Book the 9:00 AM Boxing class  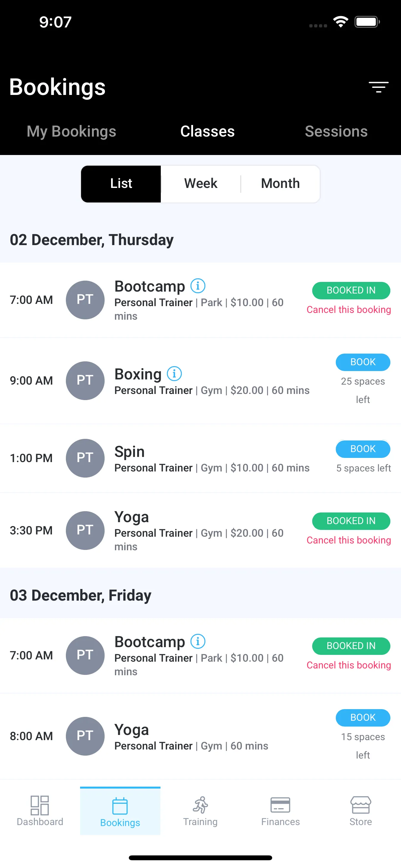(x=363, y=362)
